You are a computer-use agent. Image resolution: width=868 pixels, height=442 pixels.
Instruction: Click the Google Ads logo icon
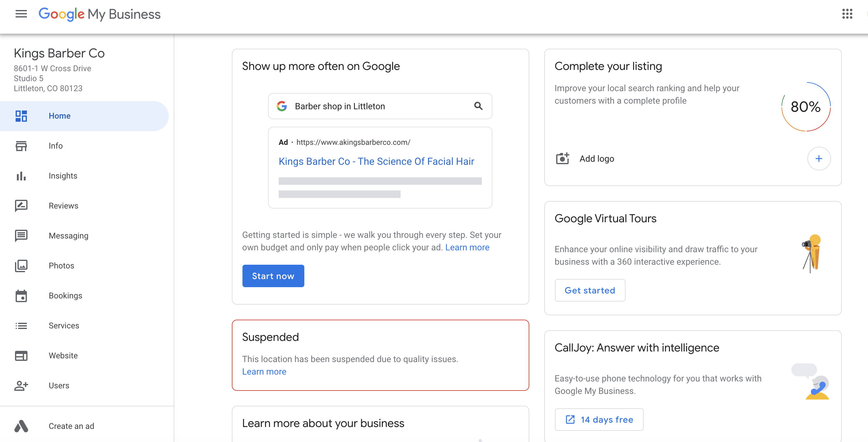point(21,426)
